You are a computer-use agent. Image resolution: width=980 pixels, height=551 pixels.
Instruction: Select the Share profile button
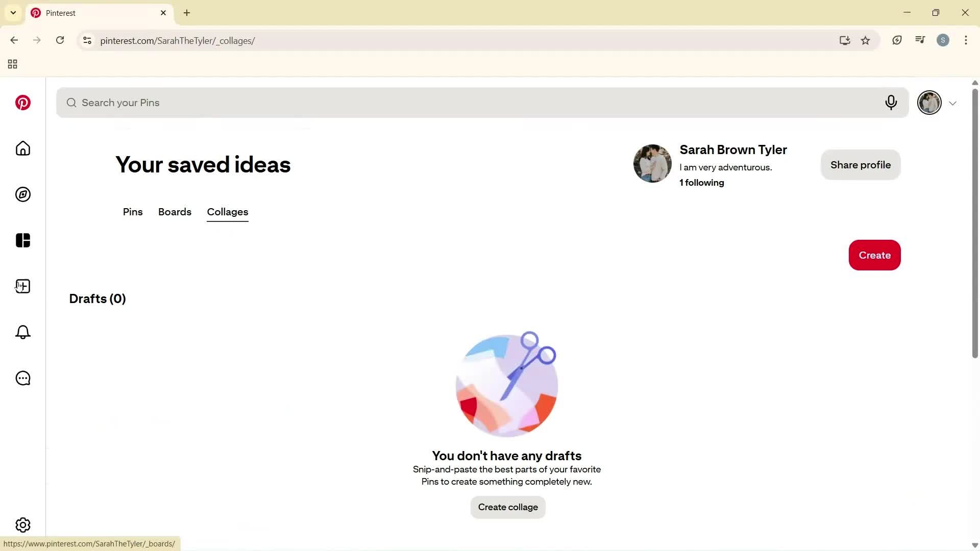(860, 164)
